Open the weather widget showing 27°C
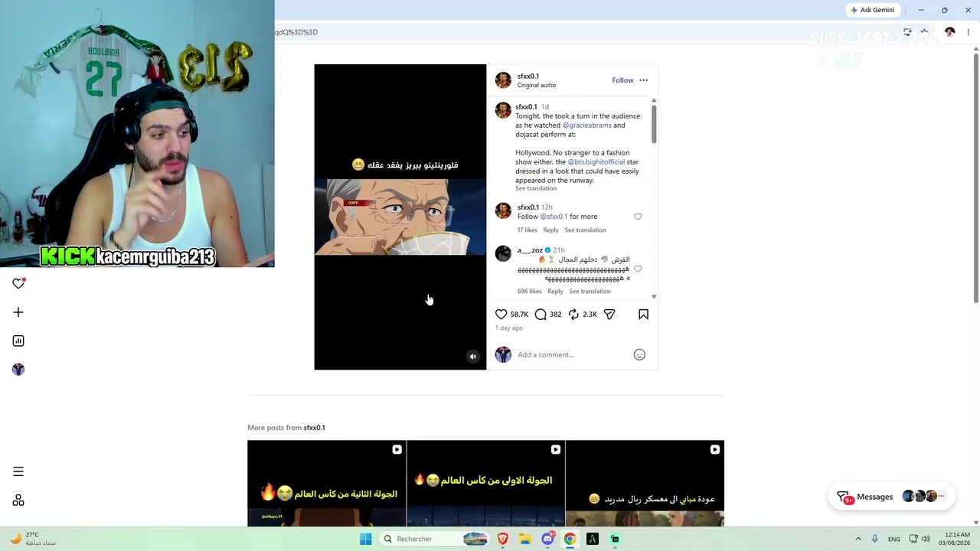 coord(33,539)
